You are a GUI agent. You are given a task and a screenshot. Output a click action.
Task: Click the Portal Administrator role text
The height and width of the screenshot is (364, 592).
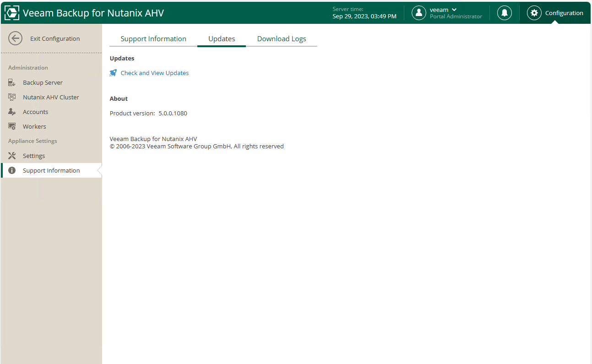pos(456,16)
